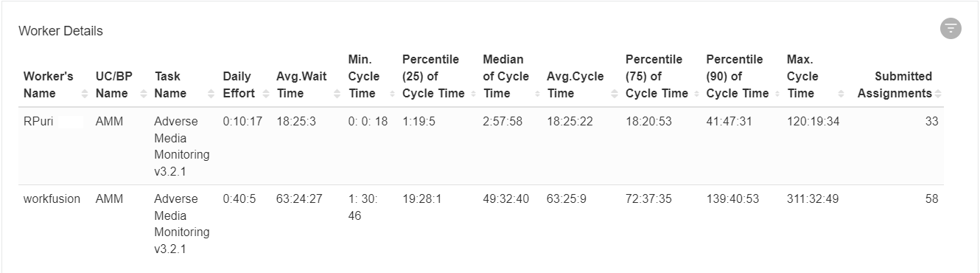Sort by Min. Cycle Time column arrows

(x=391, y=94)
